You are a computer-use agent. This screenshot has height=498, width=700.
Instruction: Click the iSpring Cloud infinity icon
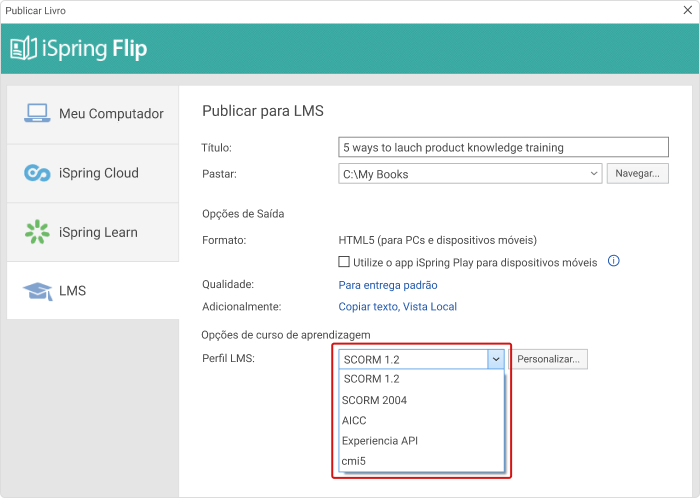click(x=37, y=173)
